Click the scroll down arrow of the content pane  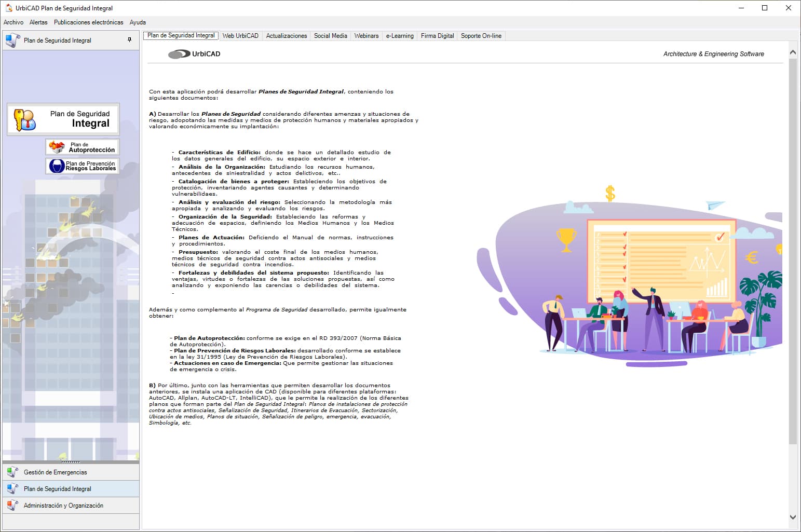[793, 517]
